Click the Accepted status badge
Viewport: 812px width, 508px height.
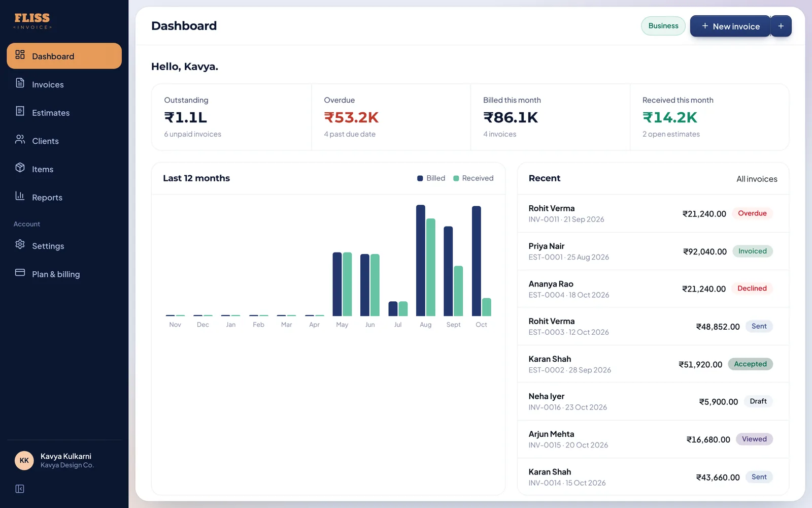(x=750, y=364)
